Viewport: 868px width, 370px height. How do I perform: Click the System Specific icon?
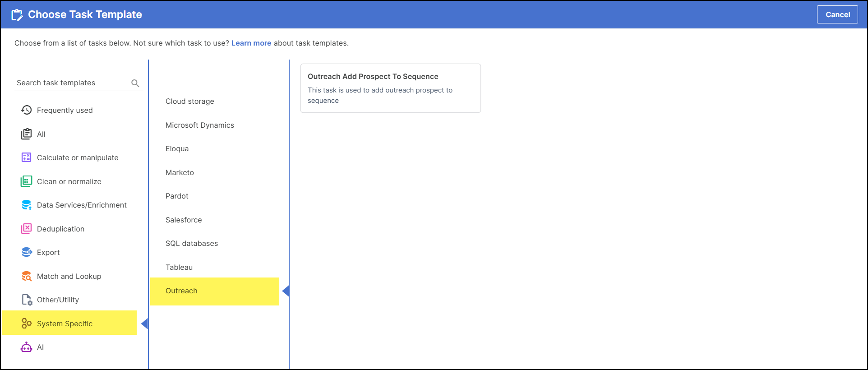27,324
